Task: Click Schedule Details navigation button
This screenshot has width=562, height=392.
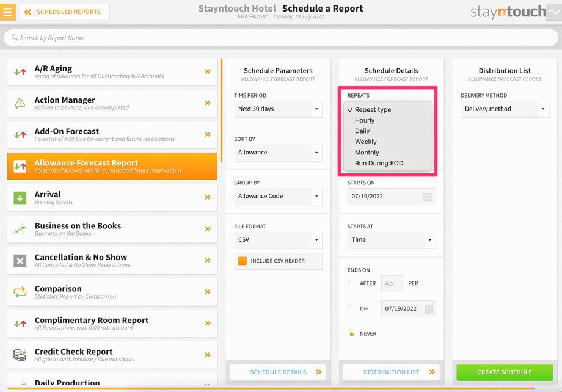Action: tap(278, 372)
